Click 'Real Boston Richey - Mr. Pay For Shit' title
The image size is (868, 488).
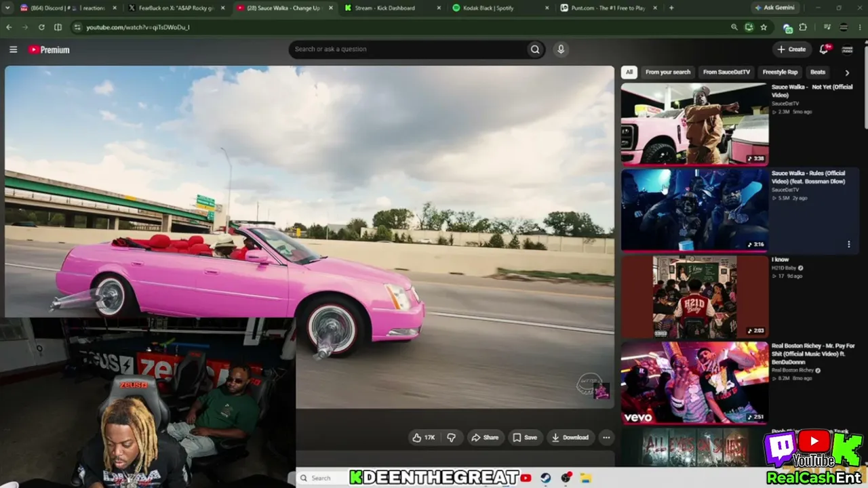click(812, 354)
